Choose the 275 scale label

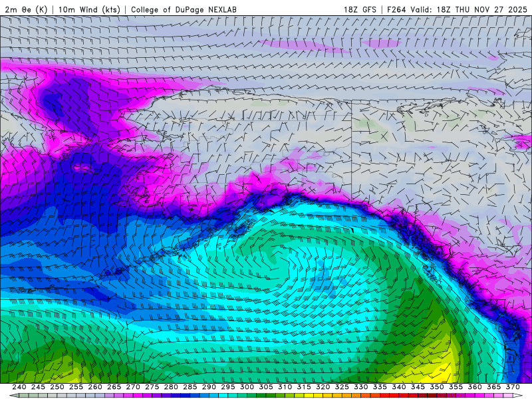(152, 387)
